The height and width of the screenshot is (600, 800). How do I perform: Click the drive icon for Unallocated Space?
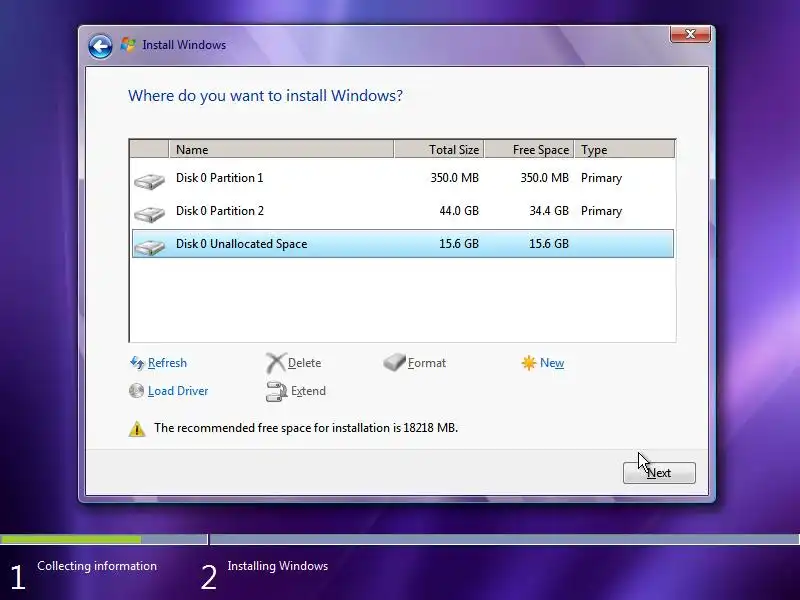(149, 247)
